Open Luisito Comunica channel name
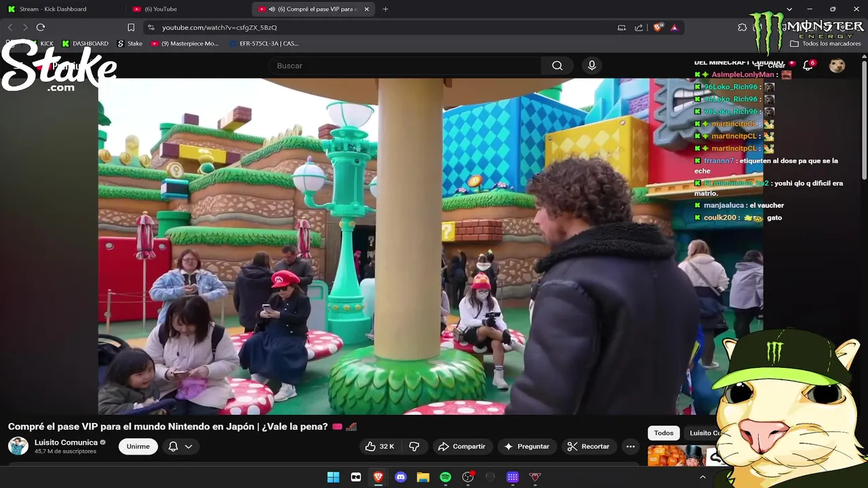The height and width of the screenshot is (488, 868). pyautogui.click(x=66, y=443)
